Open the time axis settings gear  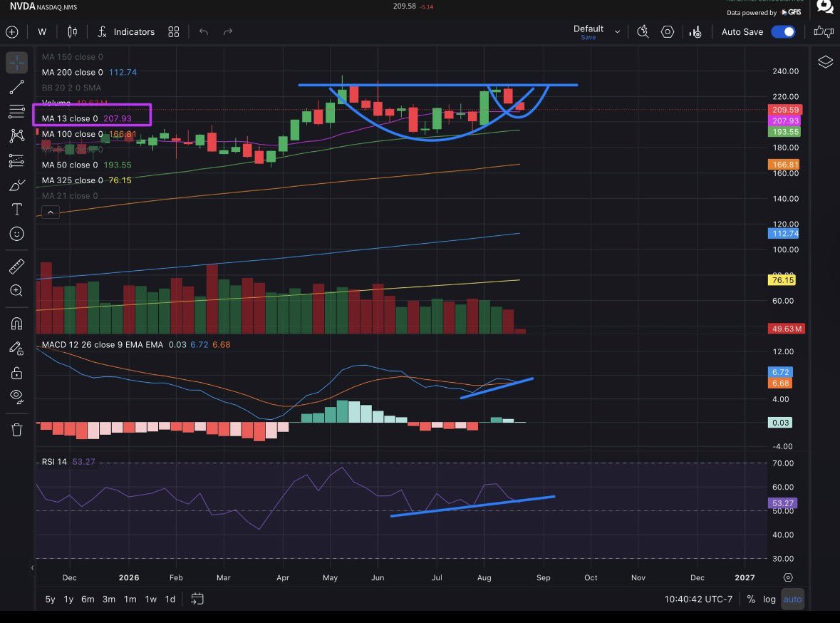788,577
